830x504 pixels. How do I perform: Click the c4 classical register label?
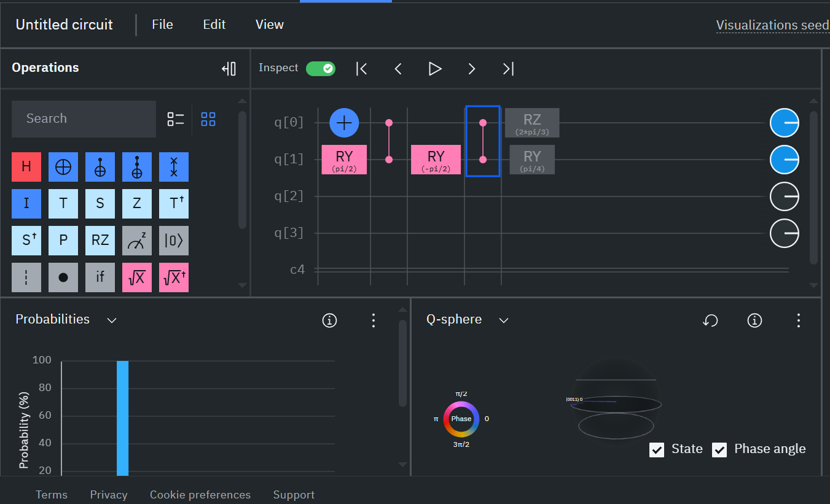pos(297,269)
